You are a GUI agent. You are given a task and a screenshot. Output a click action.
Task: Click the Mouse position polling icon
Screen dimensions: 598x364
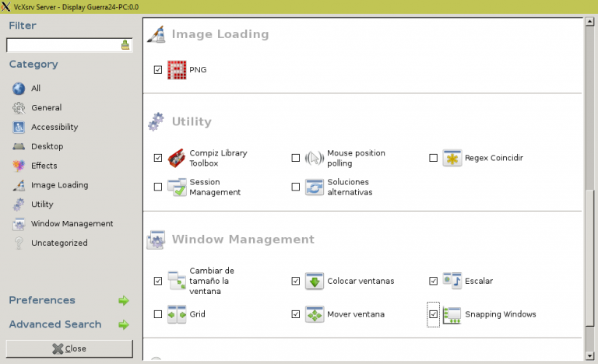pos(314,158)
